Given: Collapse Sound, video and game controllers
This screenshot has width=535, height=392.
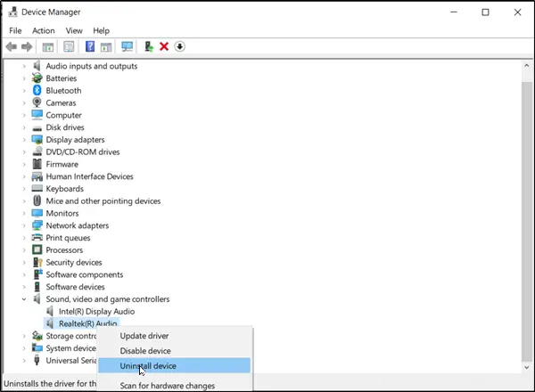Looking at the screenshot, I should (x=24, y=299).
